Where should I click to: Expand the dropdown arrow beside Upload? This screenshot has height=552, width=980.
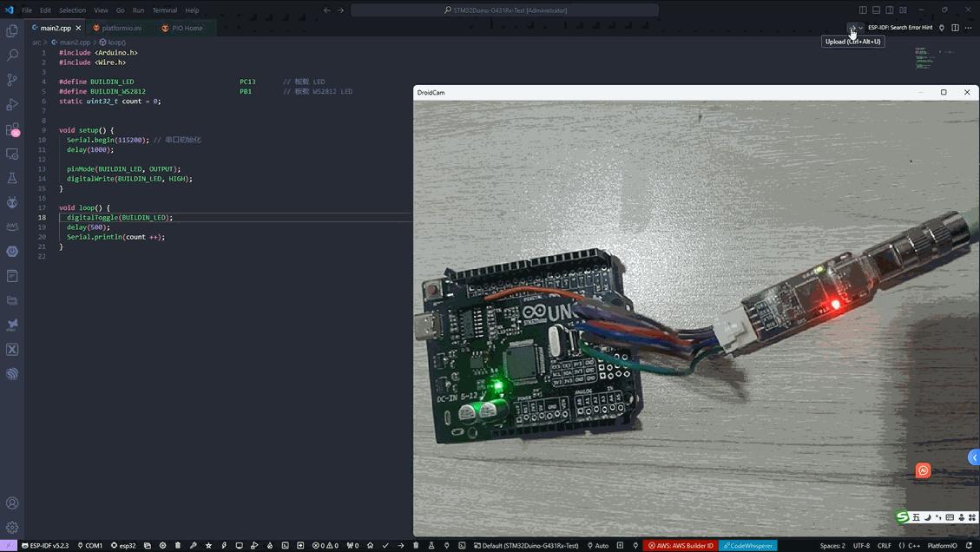(861, 28)
